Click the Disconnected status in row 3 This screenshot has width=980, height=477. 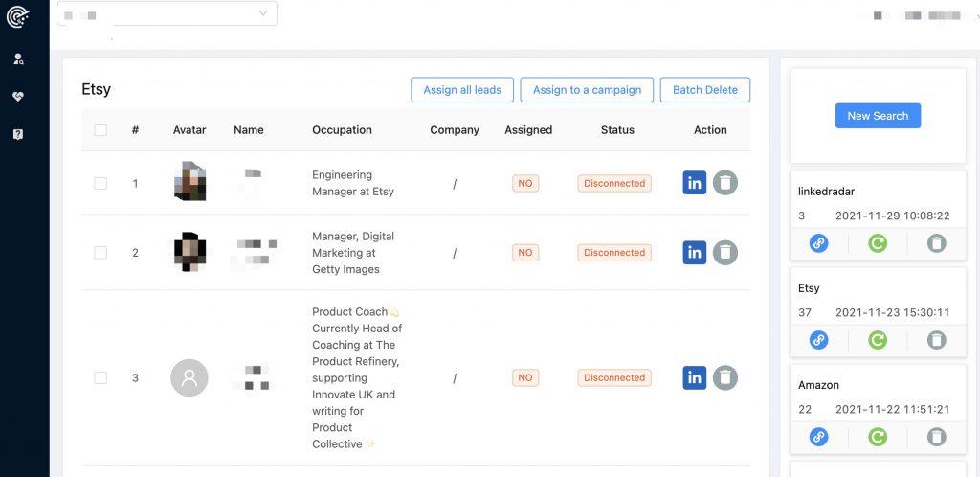click(x=614, y=377)
